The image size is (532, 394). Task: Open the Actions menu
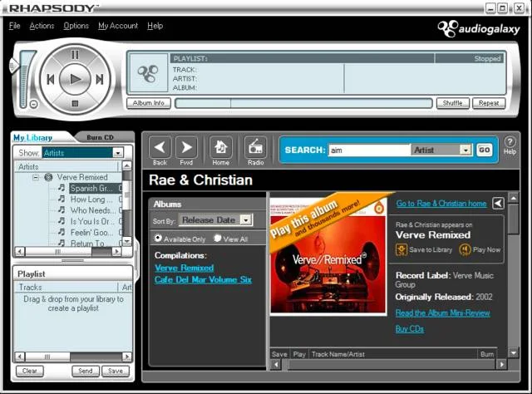click(42, 26)
